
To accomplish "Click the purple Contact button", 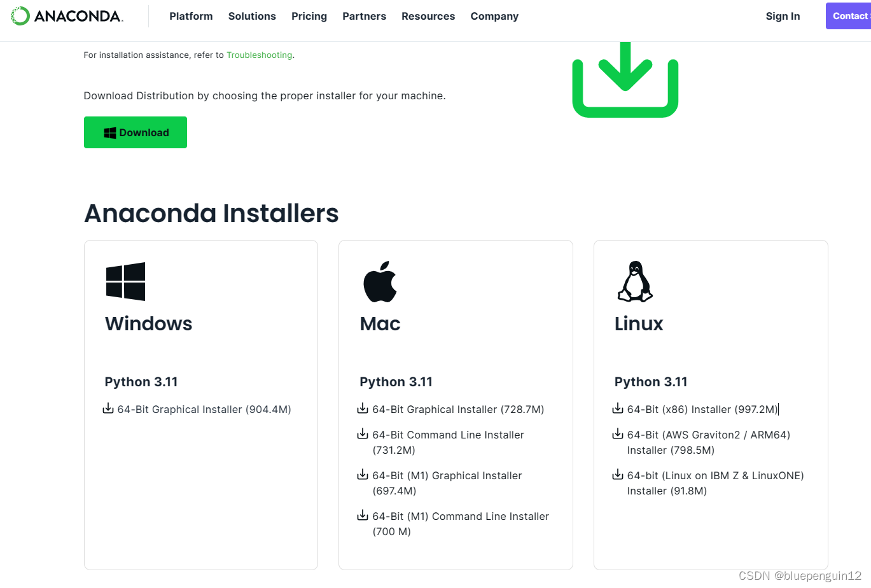I will (x=849, y=16).
